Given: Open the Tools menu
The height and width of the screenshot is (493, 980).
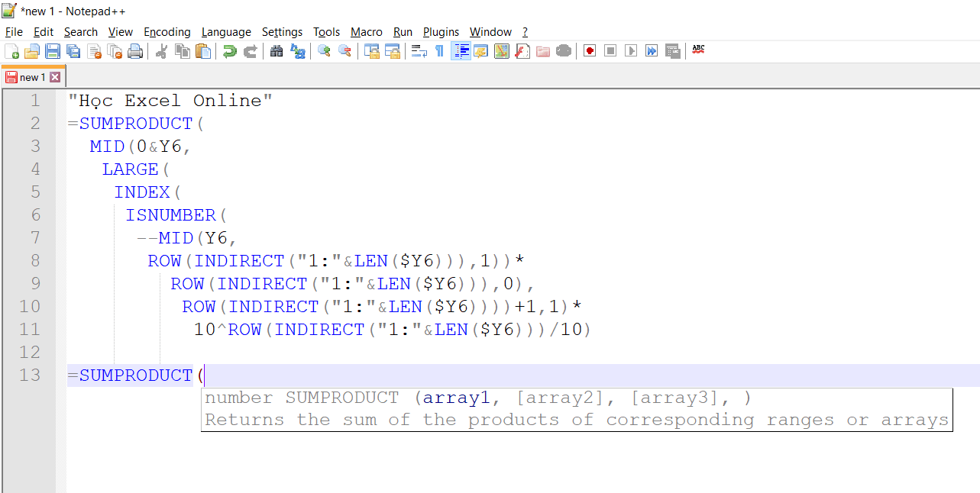Looking at the screenshot, I should tap(327, 32).
